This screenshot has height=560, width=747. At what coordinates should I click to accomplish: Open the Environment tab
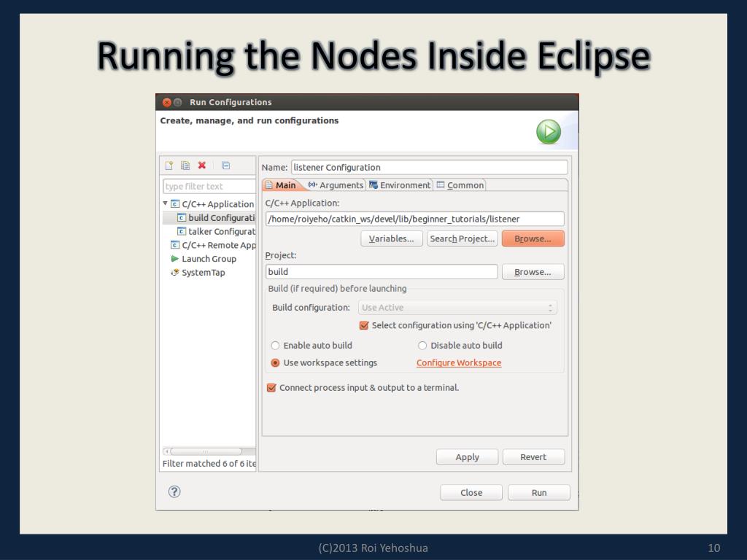click(400, 185)
